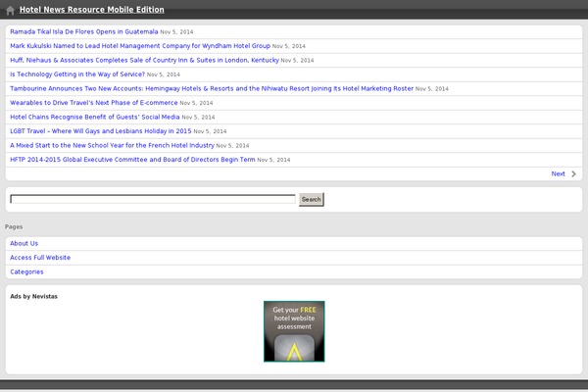Open 'Is Technology Getting in the Way of Service?'
This screenshot has height=392, width=588.
click(77, 74)
